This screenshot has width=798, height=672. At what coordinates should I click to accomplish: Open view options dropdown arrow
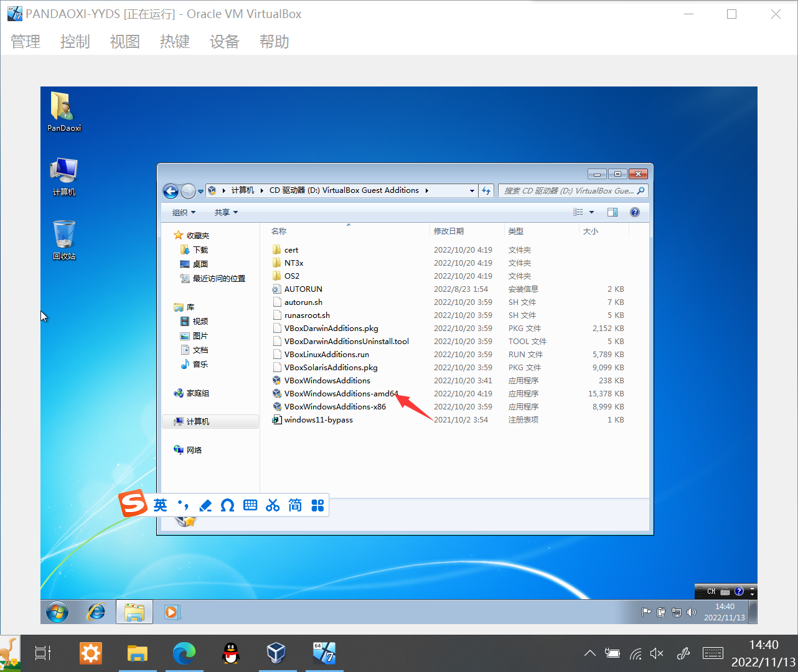(x=591, y=212)
